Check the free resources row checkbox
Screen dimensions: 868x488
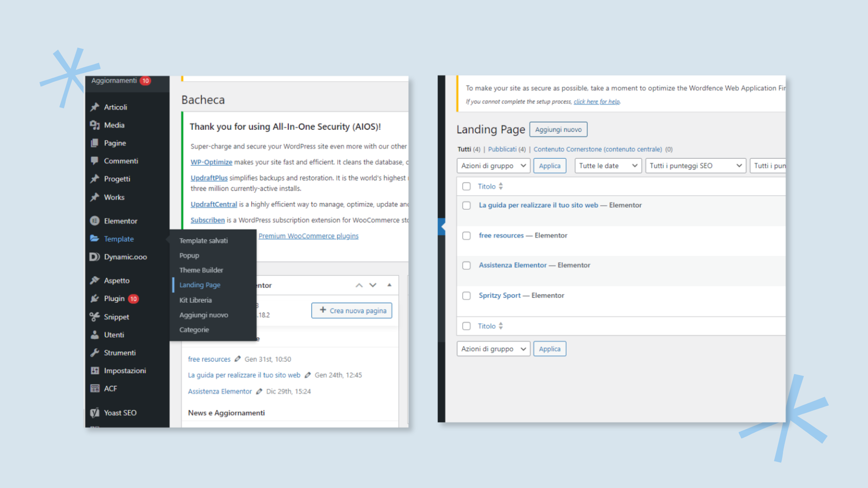(467, 235)
